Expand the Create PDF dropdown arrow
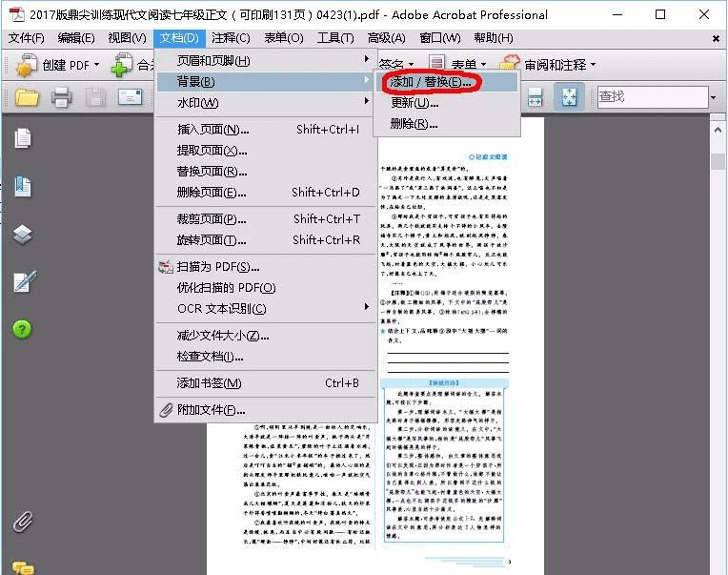This screenshot has height=575, width=728. pyautogui.click(x=96, y=65)
